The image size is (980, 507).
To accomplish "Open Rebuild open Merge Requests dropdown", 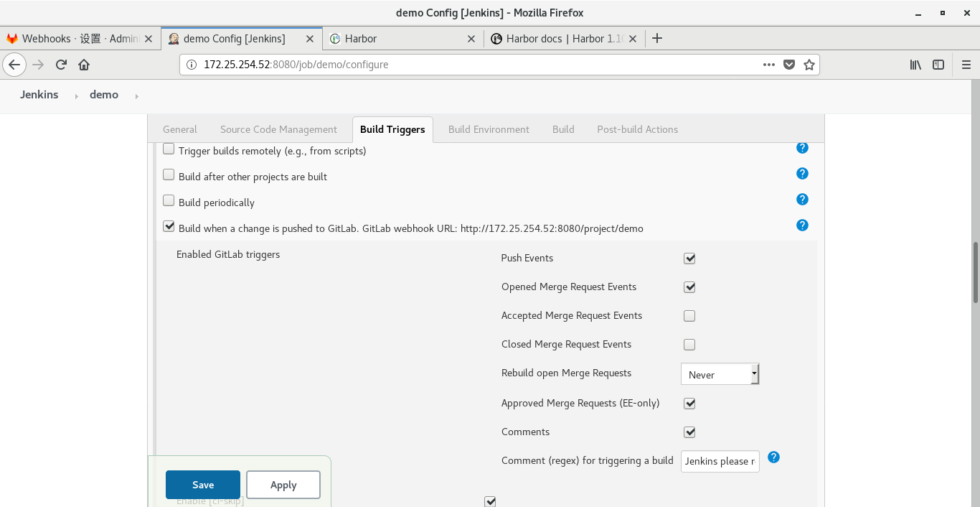I will click(720, 374).
